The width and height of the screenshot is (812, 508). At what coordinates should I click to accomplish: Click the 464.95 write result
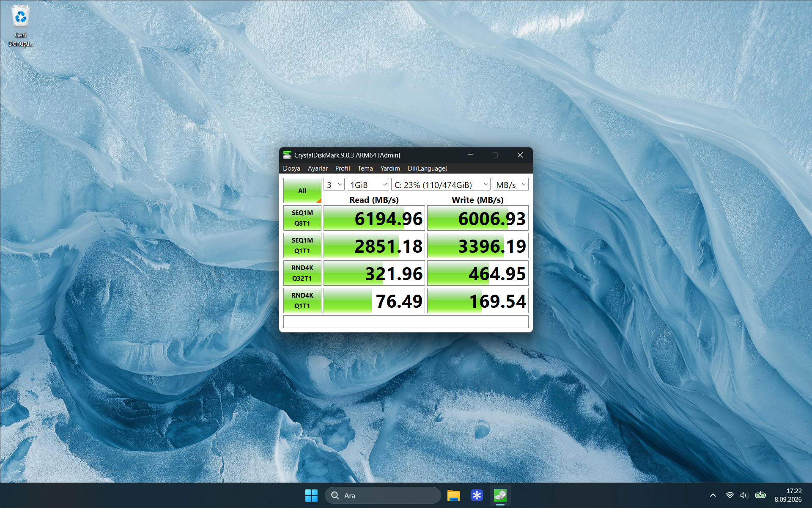click(477, 273)
